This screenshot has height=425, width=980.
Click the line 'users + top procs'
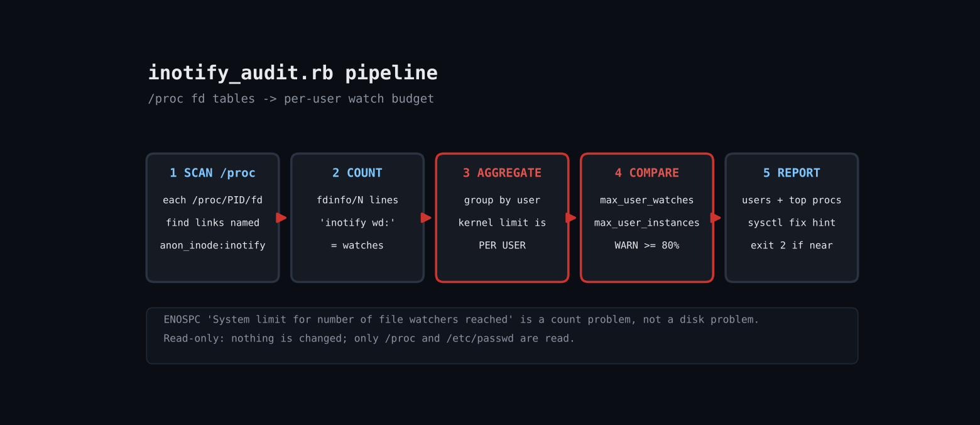point(792,200)
